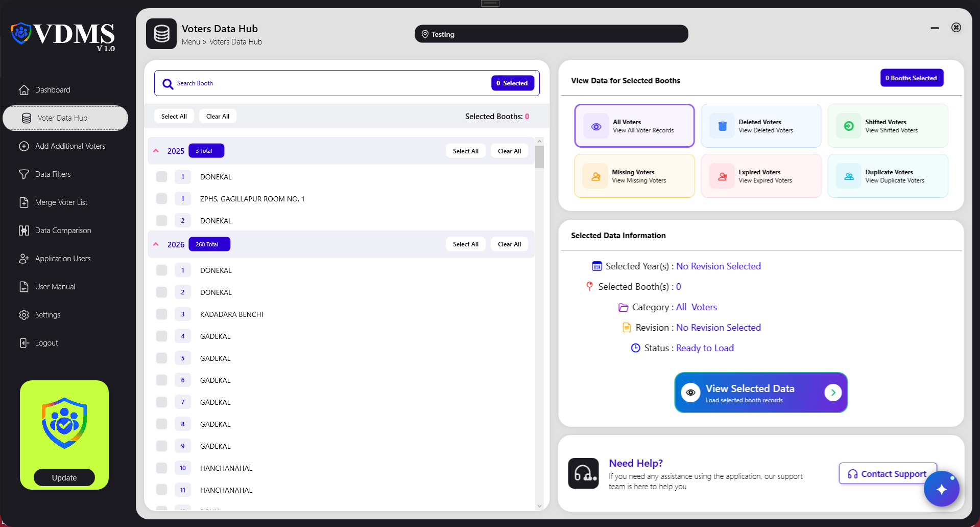Image resolution: width=980 pixels, height=527 pixels.
Task: Click the arrow on View Selected Data
Action: (833, 393)
